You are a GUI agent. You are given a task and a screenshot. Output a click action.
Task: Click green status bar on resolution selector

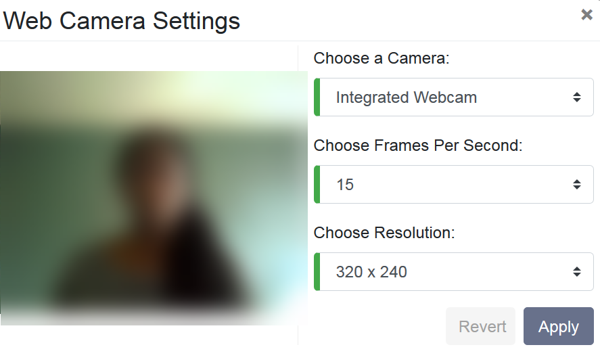(317, 272)
